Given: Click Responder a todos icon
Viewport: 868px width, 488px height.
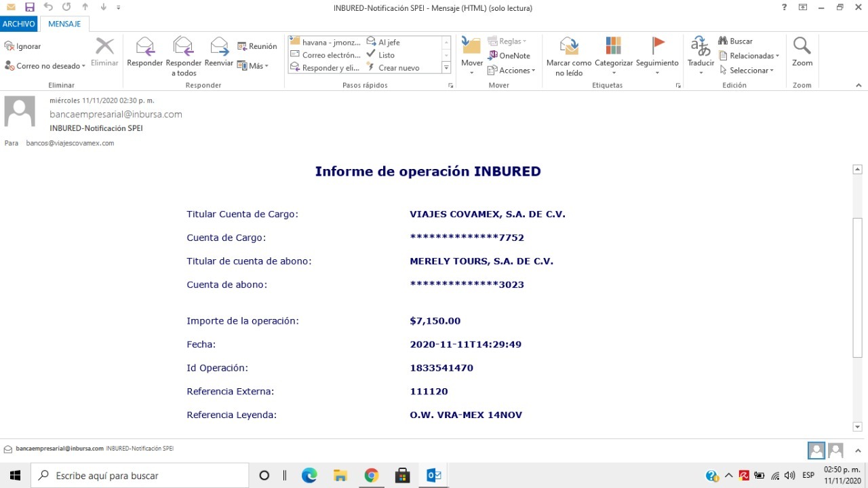Looking at the screenshot, I should 183,46.
